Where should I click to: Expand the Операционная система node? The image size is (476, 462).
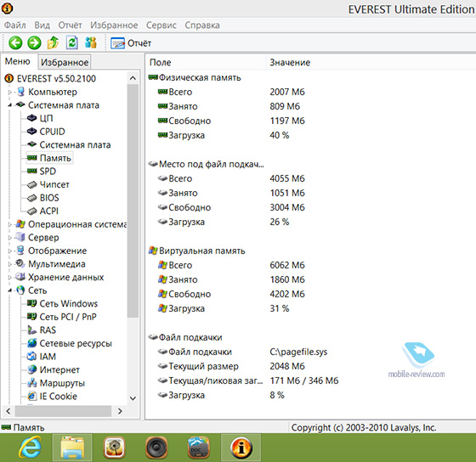[x=9, y=224]
